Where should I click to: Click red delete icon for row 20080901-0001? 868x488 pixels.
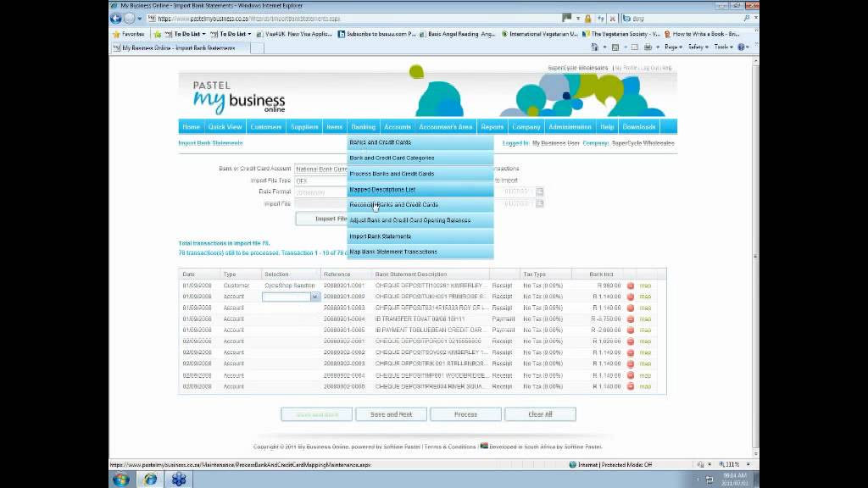click(x=630, y=286)
